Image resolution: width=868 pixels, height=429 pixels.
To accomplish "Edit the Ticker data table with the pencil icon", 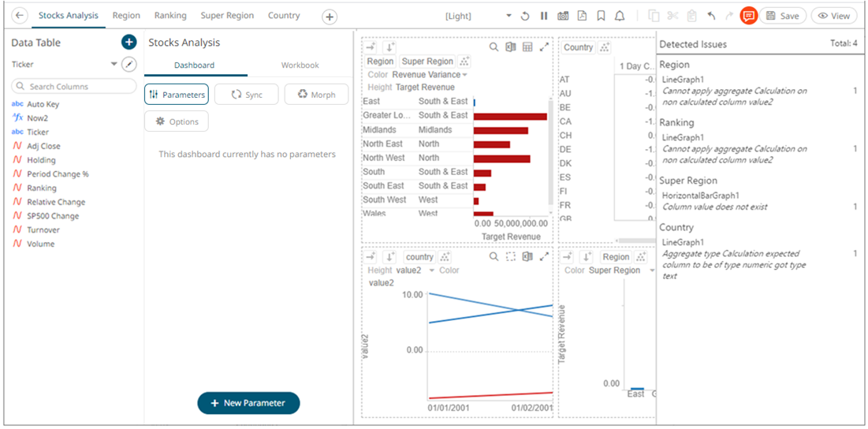I will tap(130, 64).
